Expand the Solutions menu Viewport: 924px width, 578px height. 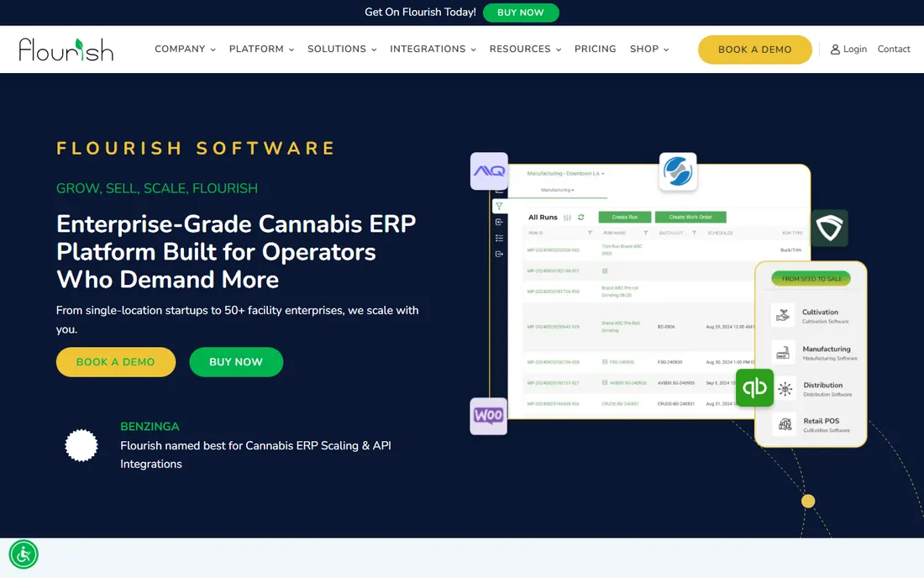(x=342, y=49)
